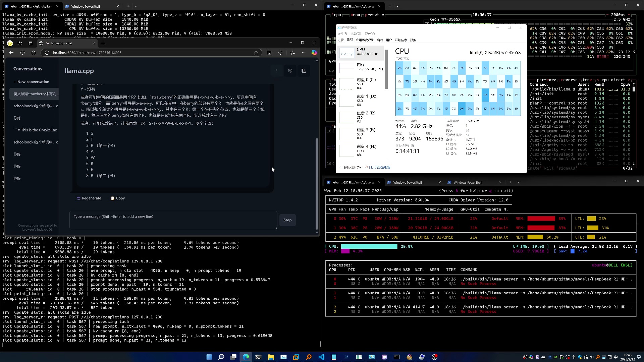The image size is (644, 362).
Task: Open conversation '英文单词strawberry中有几...'
Action: click(x=34, y=94)
